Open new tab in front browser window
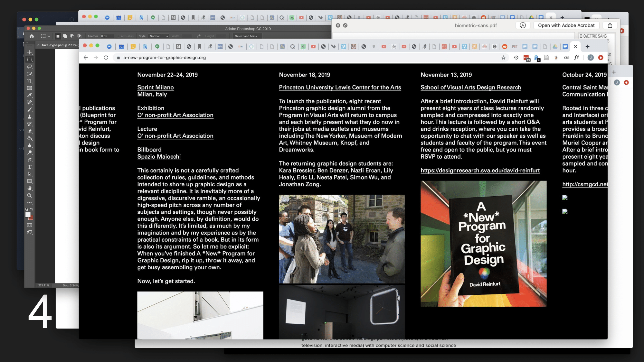This screenshot has height=362, width=644. coord(587,47)
